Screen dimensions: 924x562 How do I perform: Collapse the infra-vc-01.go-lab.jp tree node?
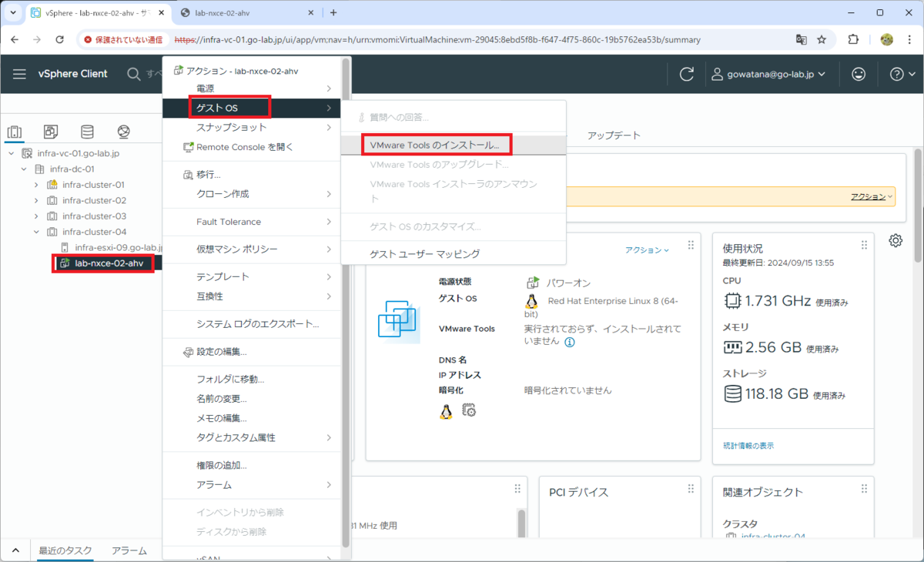12,153
